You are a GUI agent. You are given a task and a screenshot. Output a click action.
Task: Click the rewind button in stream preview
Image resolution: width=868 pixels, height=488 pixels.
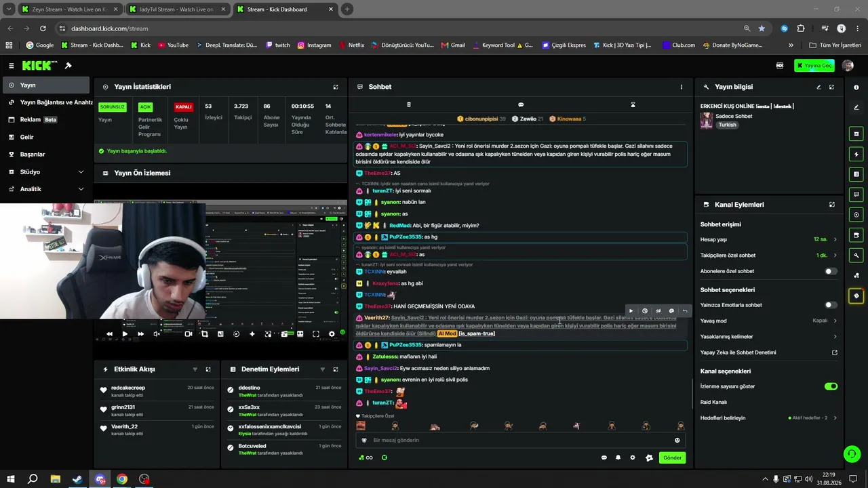tap(109, 334)
